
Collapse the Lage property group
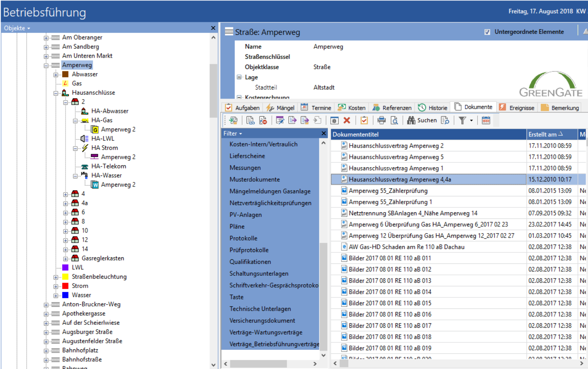coord(239,77)
